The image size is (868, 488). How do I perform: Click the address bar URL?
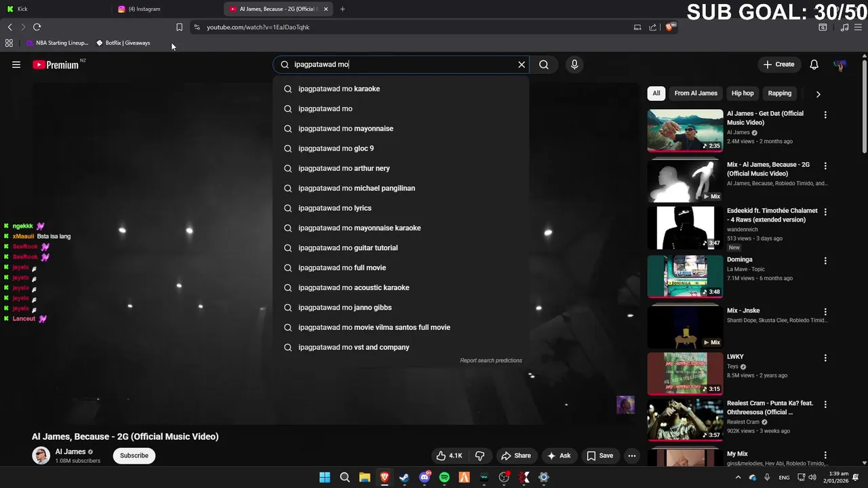258,27
